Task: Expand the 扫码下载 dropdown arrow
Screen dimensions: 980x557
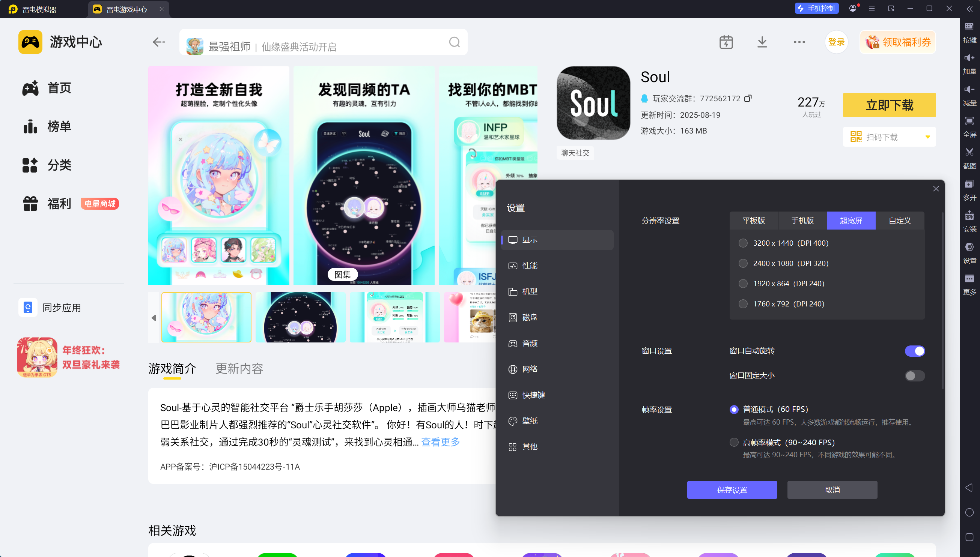Action: coord(927,137)
